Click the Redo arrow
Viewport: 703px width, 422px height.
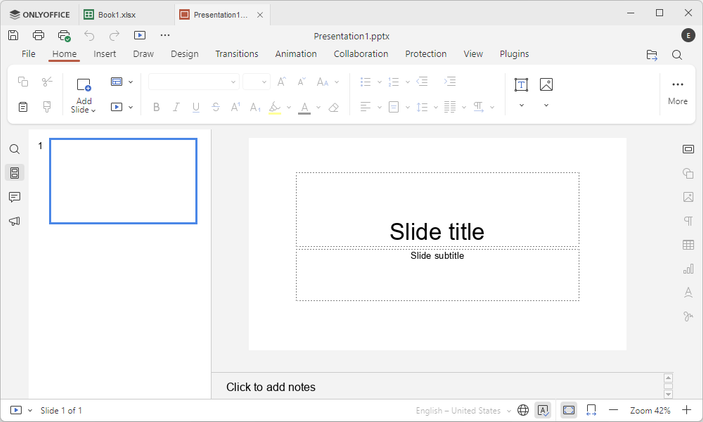[114, 35]
